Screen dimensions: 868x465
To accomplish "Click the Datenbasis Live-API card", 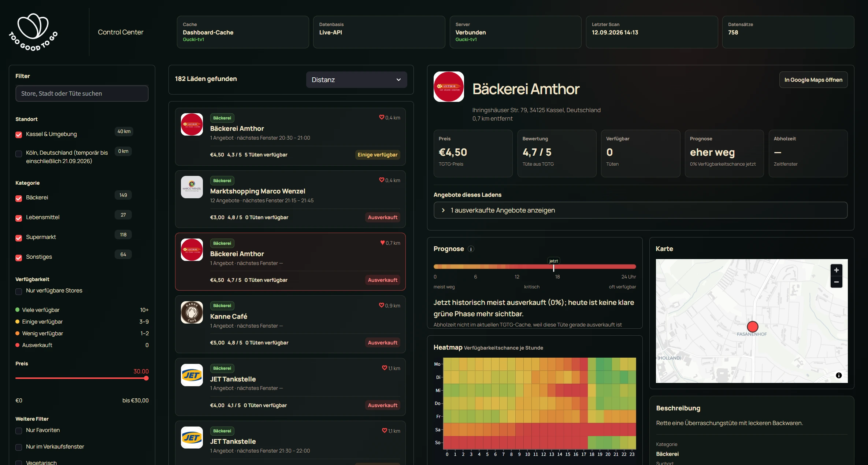I will [x=379, y=32].
